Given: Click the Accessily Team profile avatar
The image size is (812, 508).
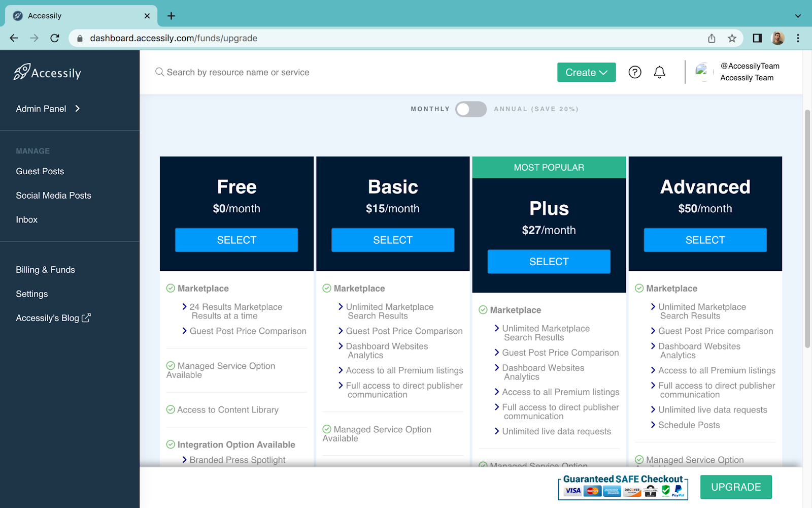Looking at the screenshot, I should (x=703, y=72).
